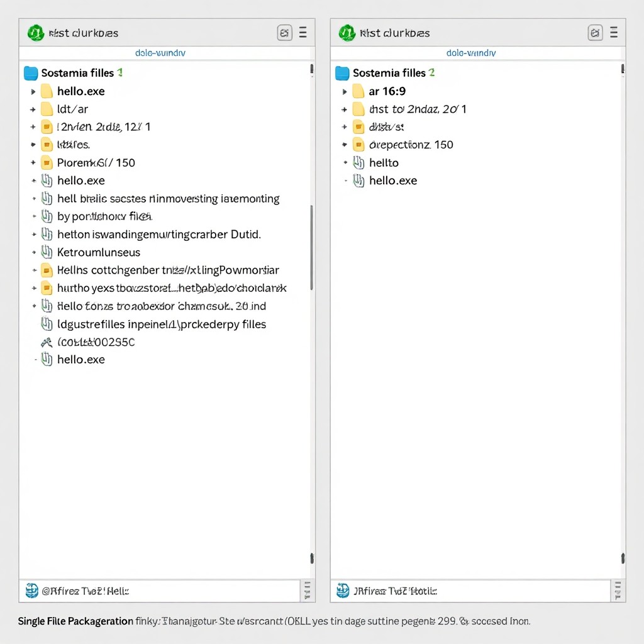Click the tool icon beside (cobl 00295C entry
The width and height of the screenshot is (644, 644).
coord(46,342)
